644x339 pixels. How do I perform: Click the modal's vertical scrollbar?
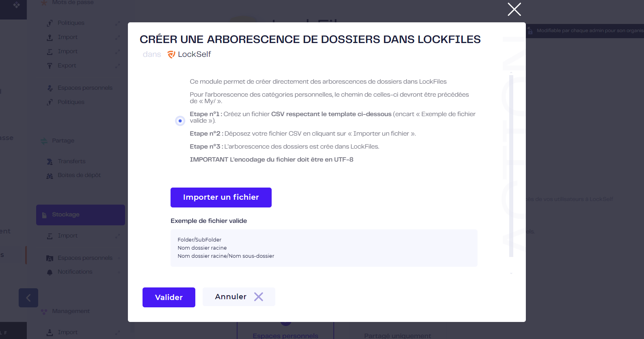[511, 166]
